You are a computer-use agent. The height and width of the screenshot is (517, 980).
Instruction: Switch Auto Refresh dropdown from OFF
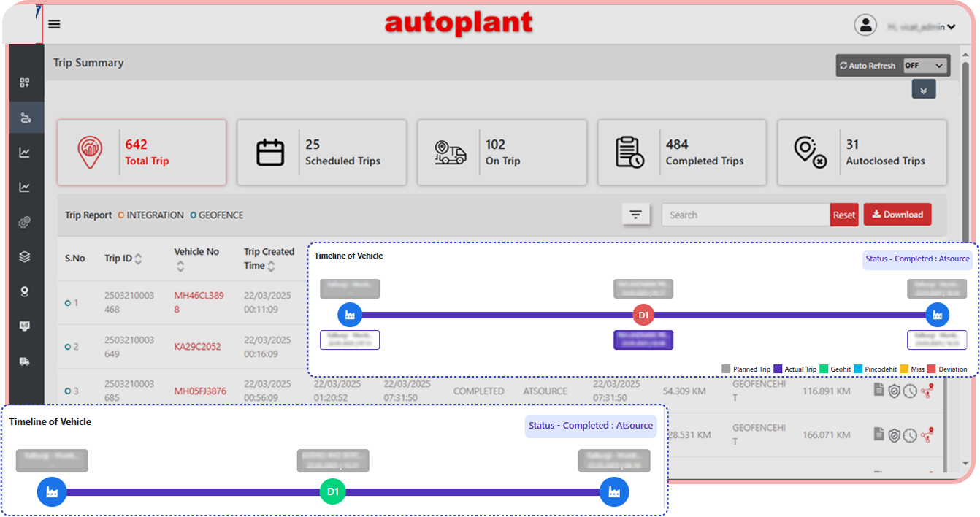(925, 65)
